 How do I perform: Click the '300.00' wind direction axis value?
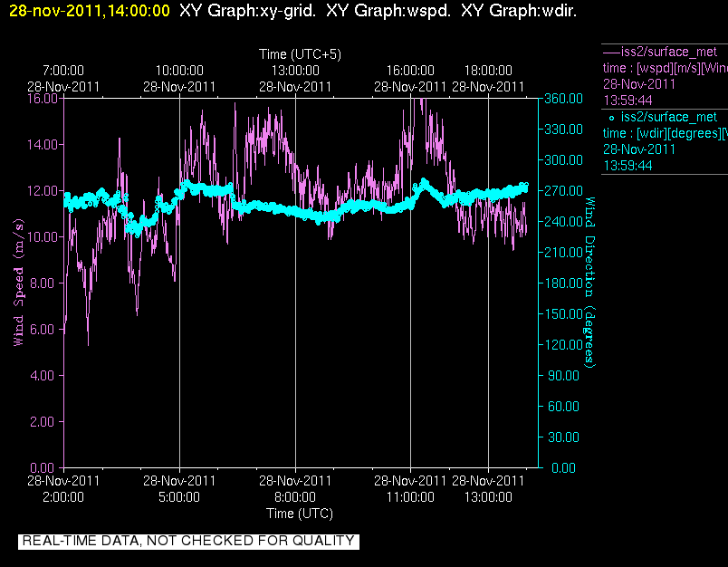click(563, 159)
